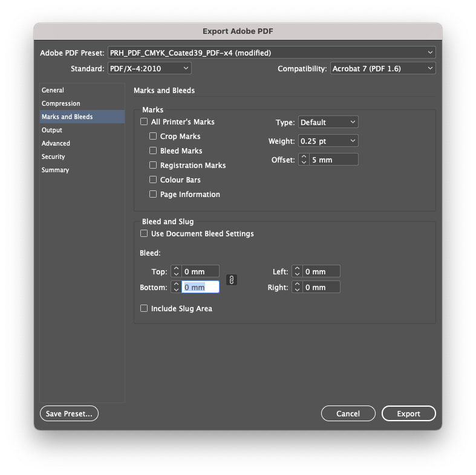Enable All Printer's Marks checkbox
The image size is (476, 475).
(144, 121)
